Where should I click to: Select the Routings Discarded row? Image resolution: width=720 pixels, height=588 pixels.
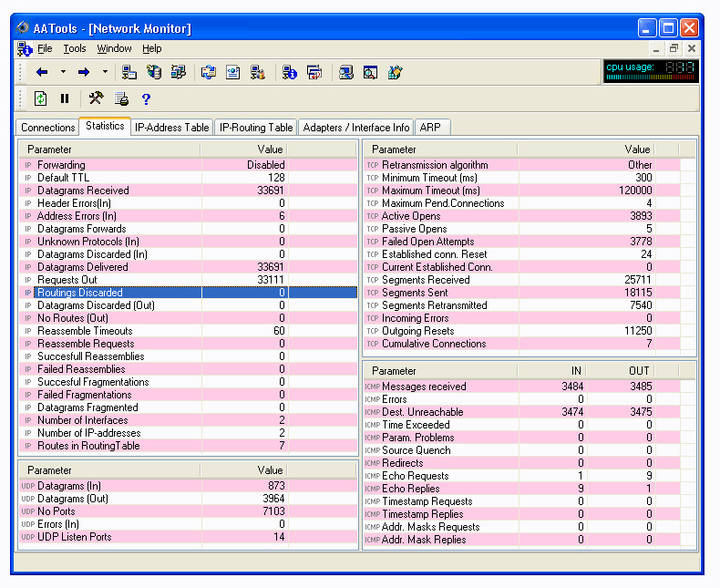pyautogui.click(x=189, y=293)
